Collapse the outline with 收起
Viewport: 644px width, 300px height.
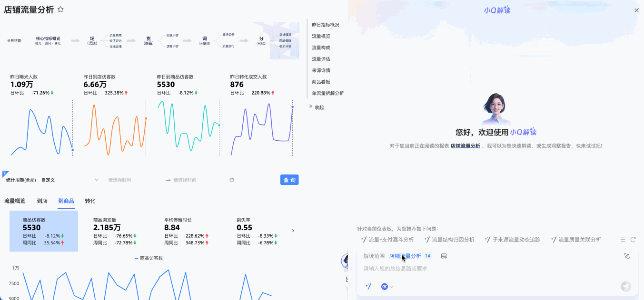(317, 107)
